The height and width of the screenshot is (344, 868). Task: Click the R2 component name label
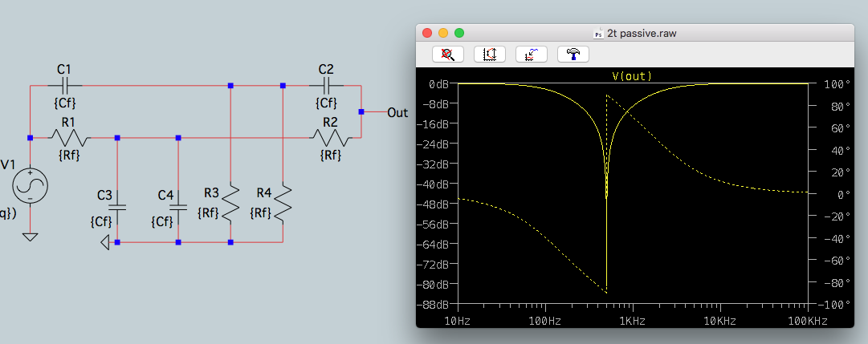click(330, 122)
